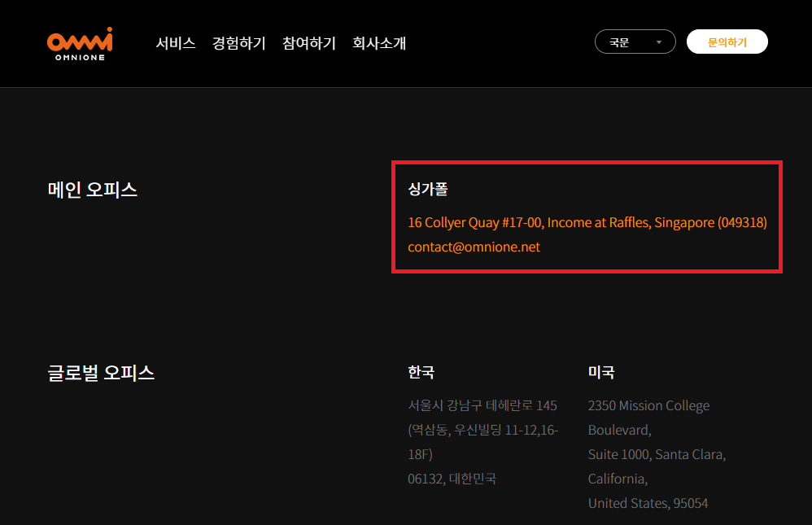Open the 경험하기 menu
The image size is (812, 525).
click(x=238, y=43)
